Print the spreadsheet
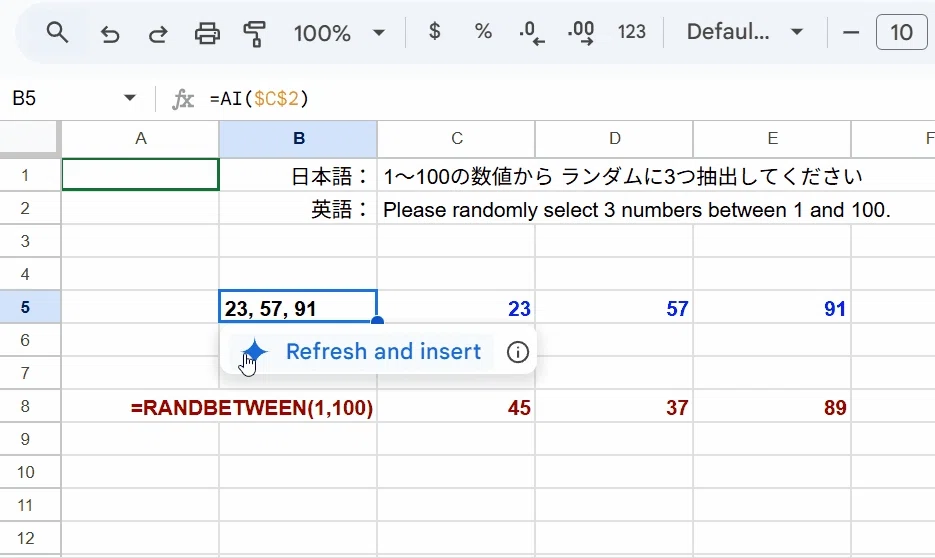 tap(207, 33)
